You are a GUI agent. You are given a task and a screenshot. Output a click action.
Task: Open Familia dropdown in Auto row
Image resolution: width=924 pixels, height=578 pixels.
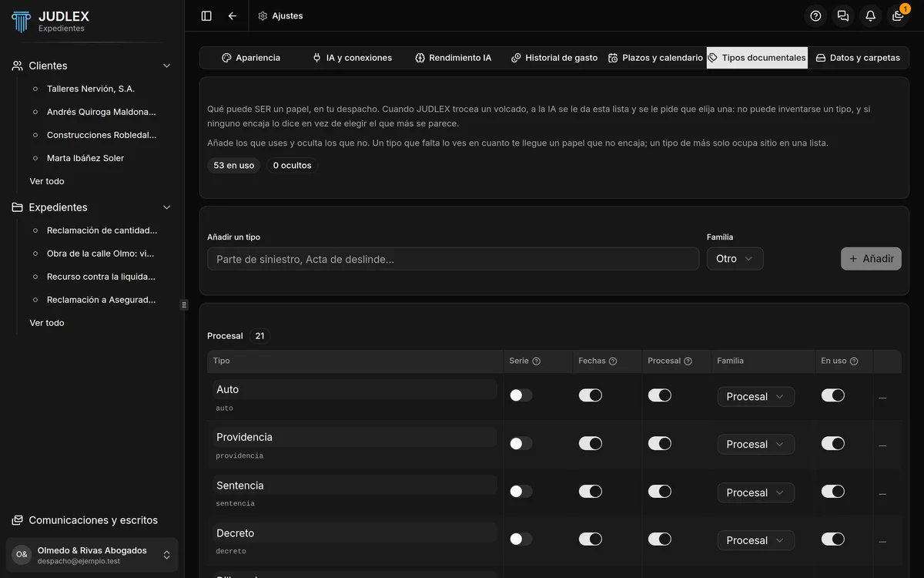(755, 397)
